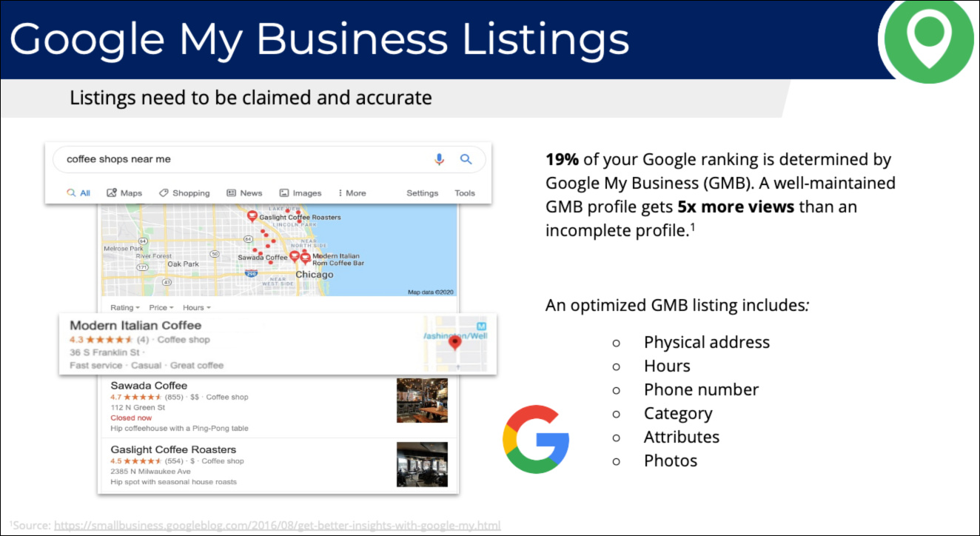Click the red pin on Modern Italian Coffee thumbnail

(x=455, y=342)
